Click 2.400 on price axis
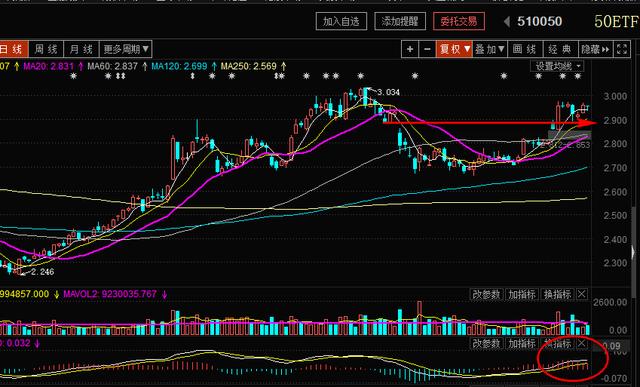 tap(615, 240)
